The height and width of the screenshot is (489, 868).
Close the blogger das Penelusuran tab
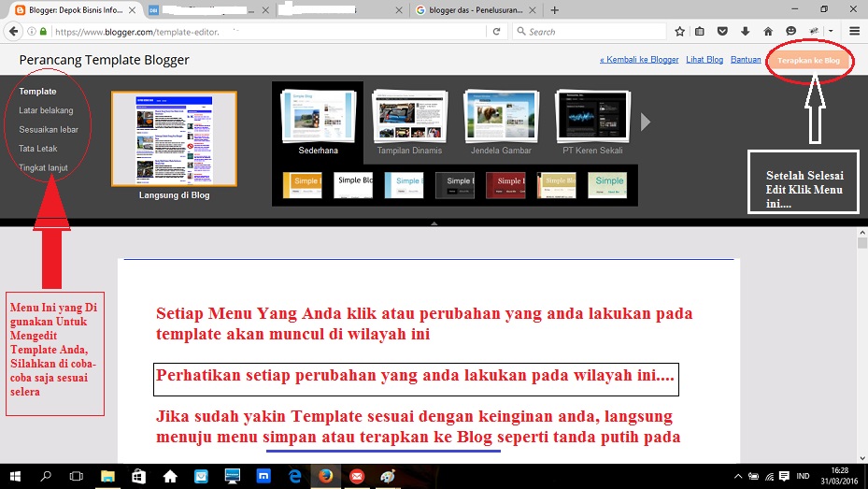click(532, 10)
